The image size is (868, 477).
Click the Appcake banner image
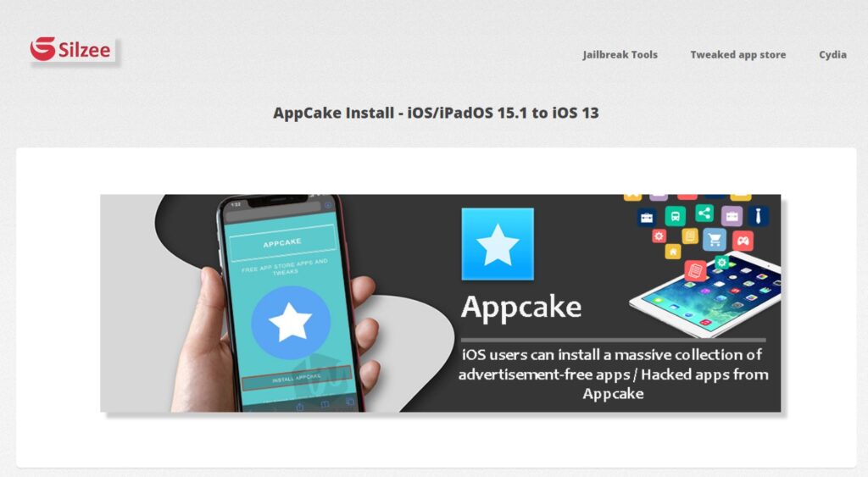click(441, 303)
